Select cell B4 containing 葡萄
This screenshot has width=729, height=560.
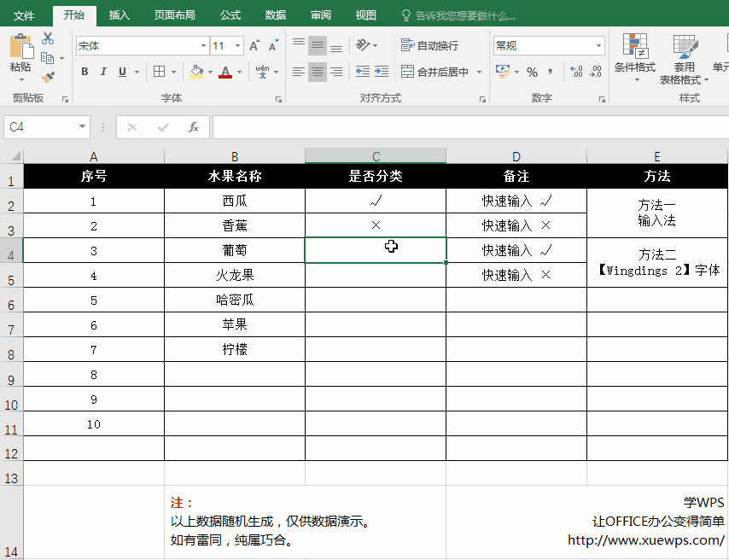(x=234, y=251)
